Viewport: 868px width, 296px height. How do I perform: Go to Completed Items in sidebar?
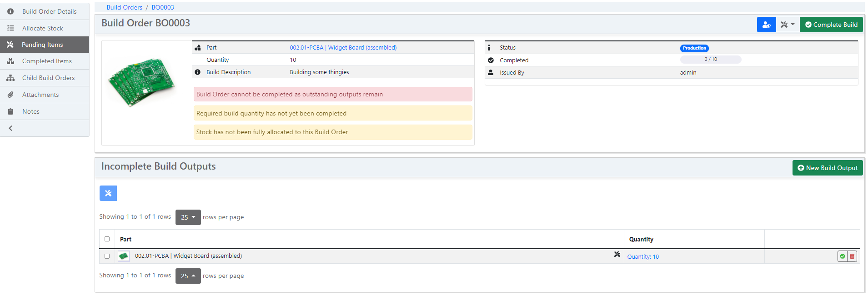click(47, 61)
